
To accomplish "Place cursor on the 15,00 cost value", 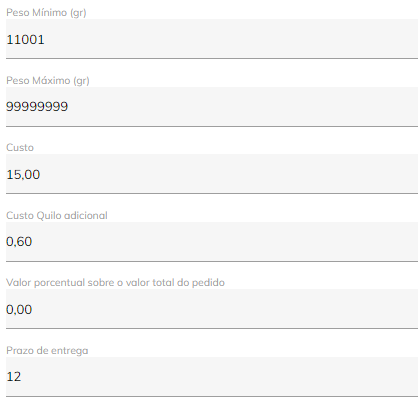I will point(23,175).
